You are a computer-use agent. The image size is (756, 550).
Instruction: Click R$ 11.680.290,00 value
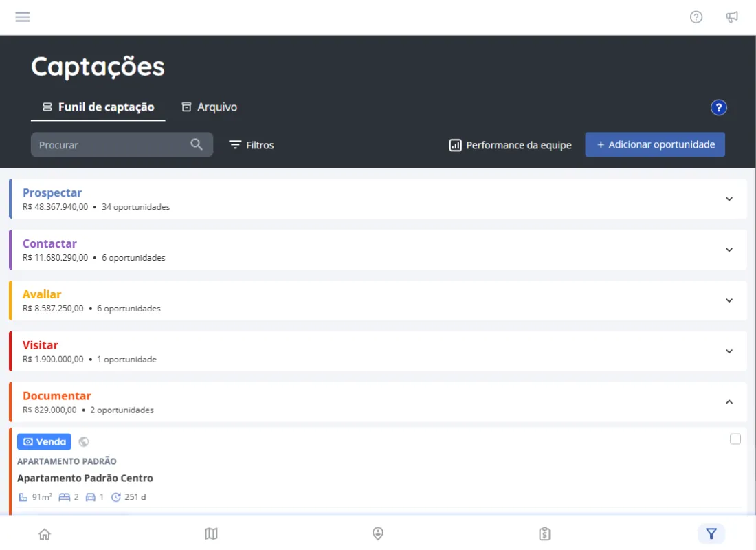pyautogui.click(x=56, y=257)
